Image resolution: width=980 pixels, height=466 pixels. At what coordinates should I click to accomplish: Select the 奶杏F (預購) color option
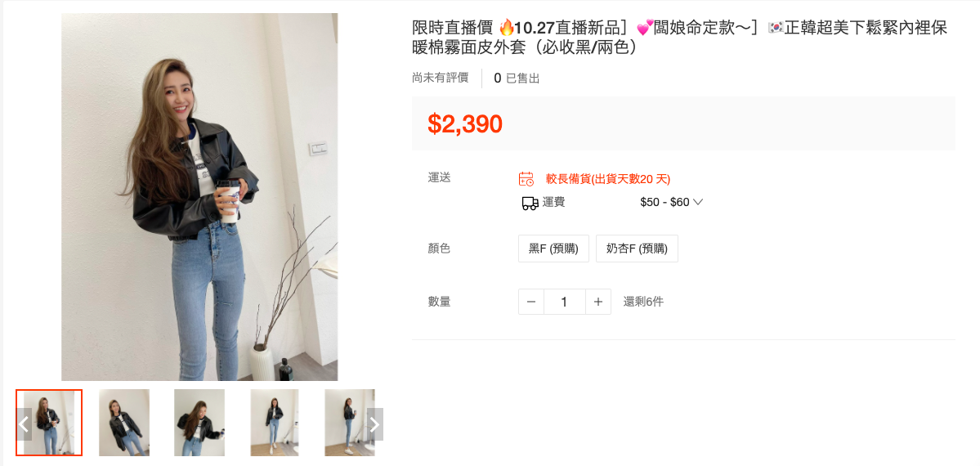pyautogui.click(x=637, y=249)
